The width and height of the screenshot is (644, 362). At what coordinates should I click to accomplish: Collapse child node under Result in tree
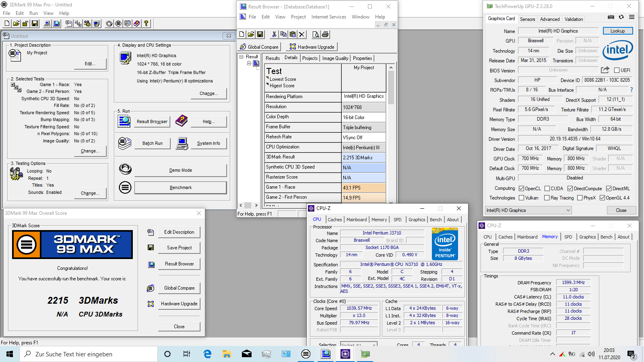pos(249,63)
